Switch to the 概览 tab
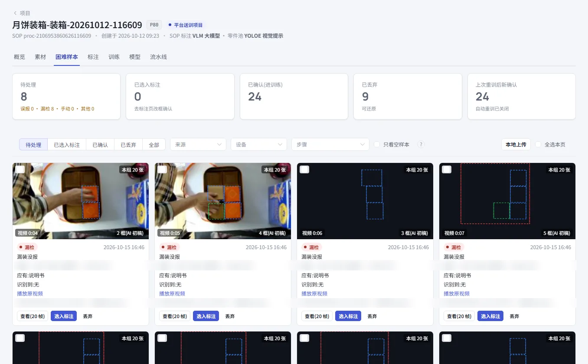 [x=20, y=57]
